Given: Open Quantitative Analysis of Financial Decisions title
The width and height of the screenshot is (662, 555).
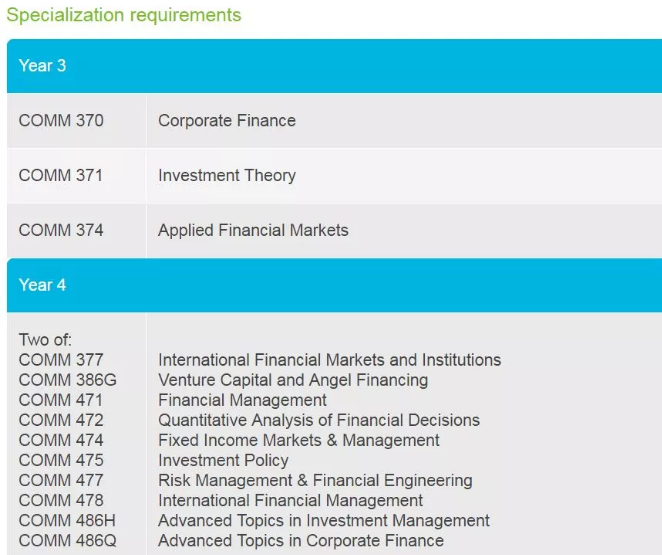Looking at the screenshot, I should coord(319,420).
